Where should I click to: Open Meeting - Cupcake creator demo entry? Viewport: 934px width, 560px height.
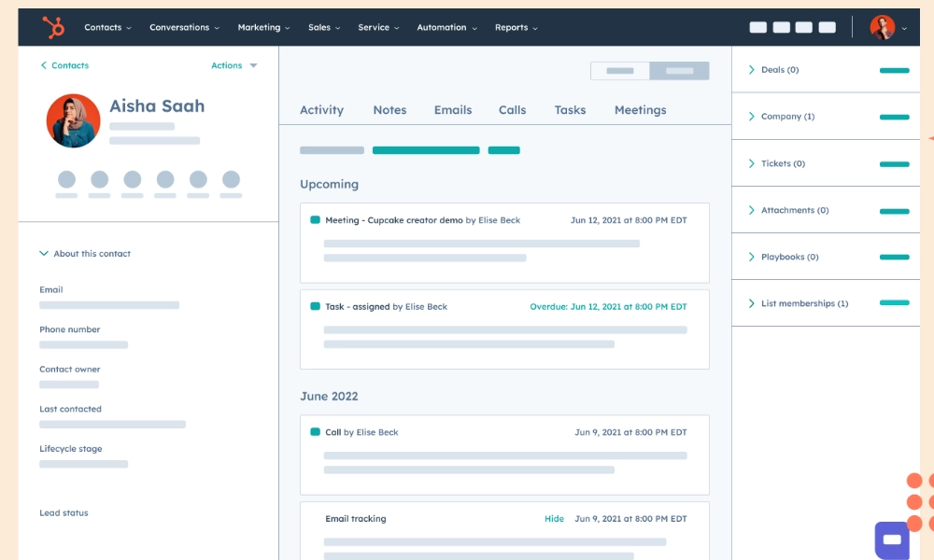tap(504, 243)
